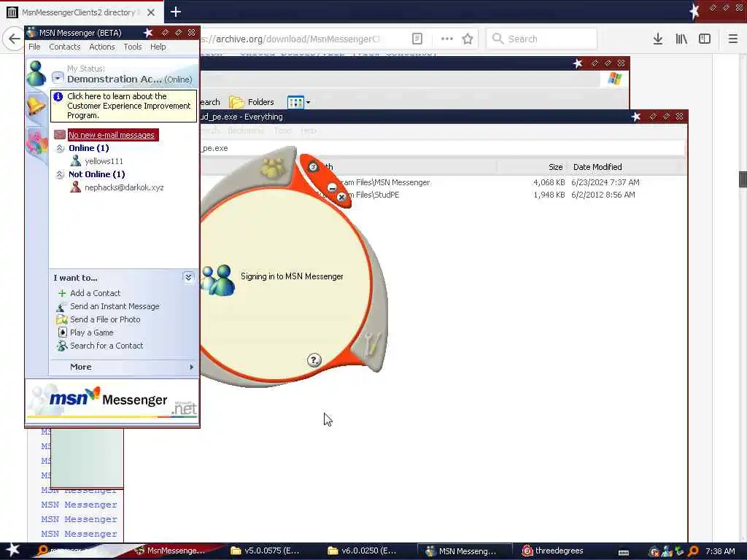
Task: Click the e-mail envelope icon
Action: click(60, 135)
